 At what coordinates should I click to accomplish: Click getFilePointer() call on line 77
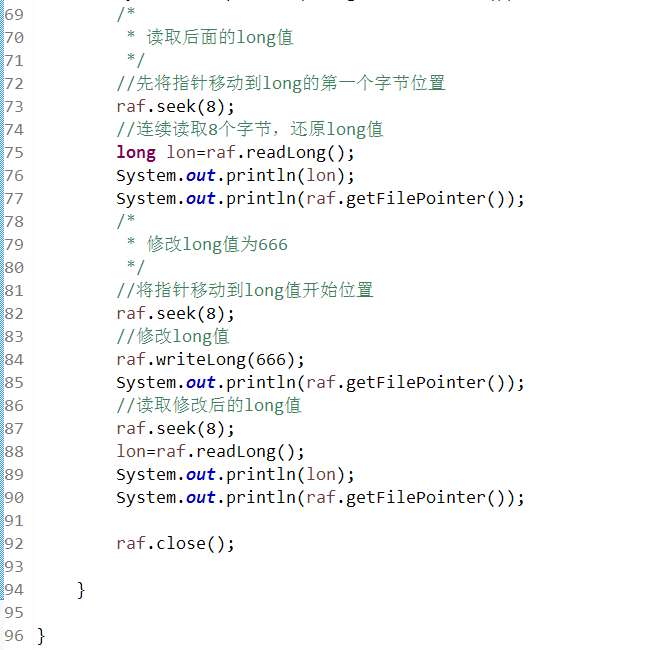pyautogui.click(x=426, y=199)
